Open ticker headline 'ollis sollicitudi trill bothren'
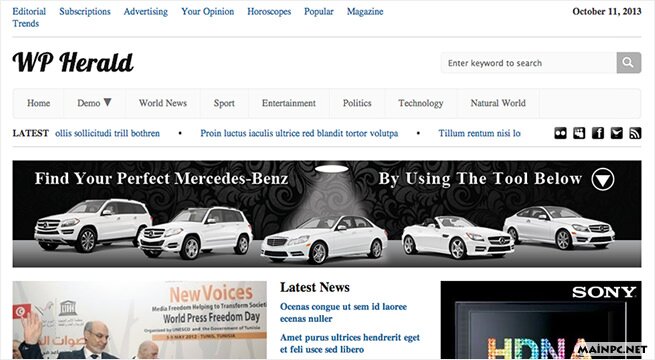 click(107, 133)
